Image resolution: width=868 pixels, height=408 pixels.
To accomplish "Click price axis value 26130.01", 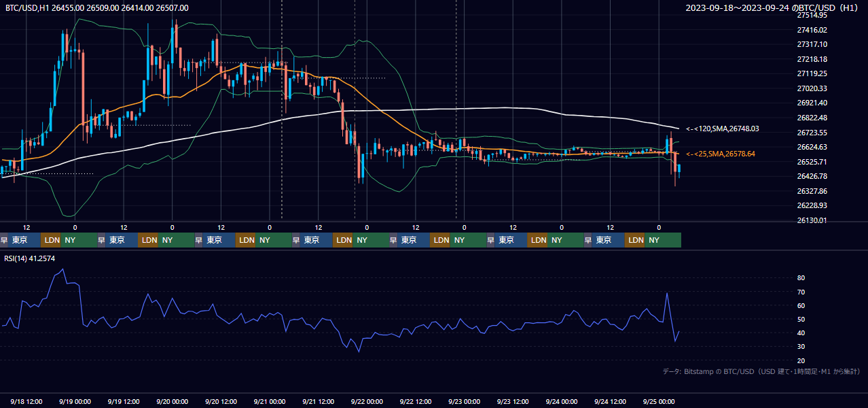I will [812, 220].
